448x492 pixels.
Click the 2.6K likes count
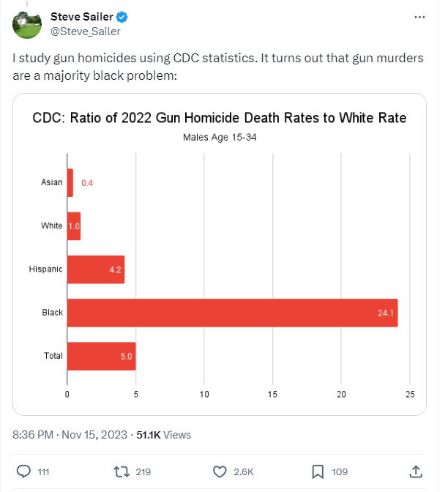coord(244,472)
